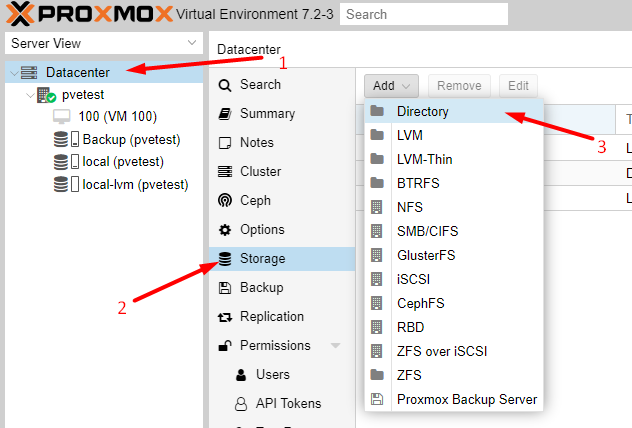Click the Remove button
The height and width of the screenshot is (428, 632).
pos(459,86)
